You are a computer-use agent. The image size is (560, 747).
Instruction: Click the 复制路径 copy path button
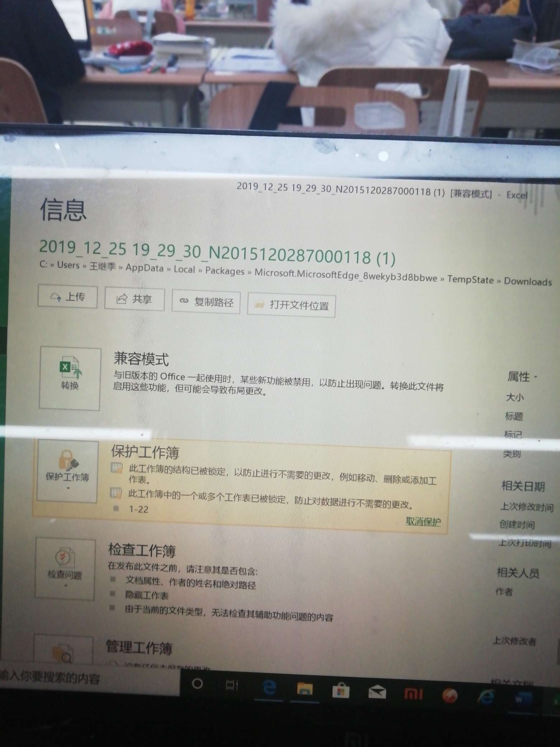tap(206, 302)
